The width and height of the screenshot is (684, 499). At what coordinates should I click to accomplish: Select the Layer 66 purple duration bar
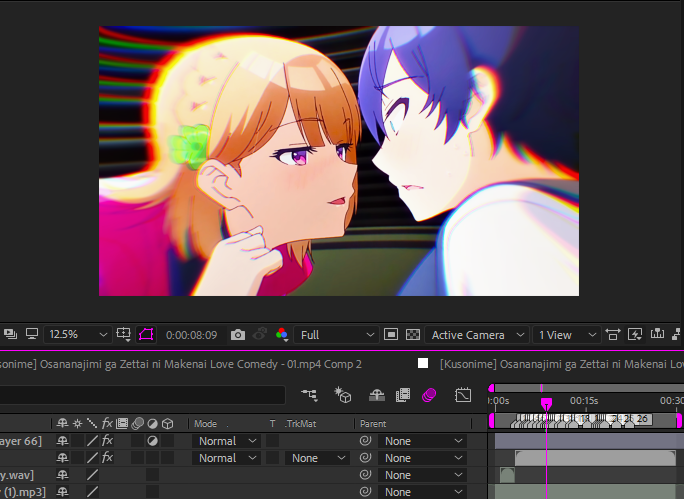(x=589, y=441)
